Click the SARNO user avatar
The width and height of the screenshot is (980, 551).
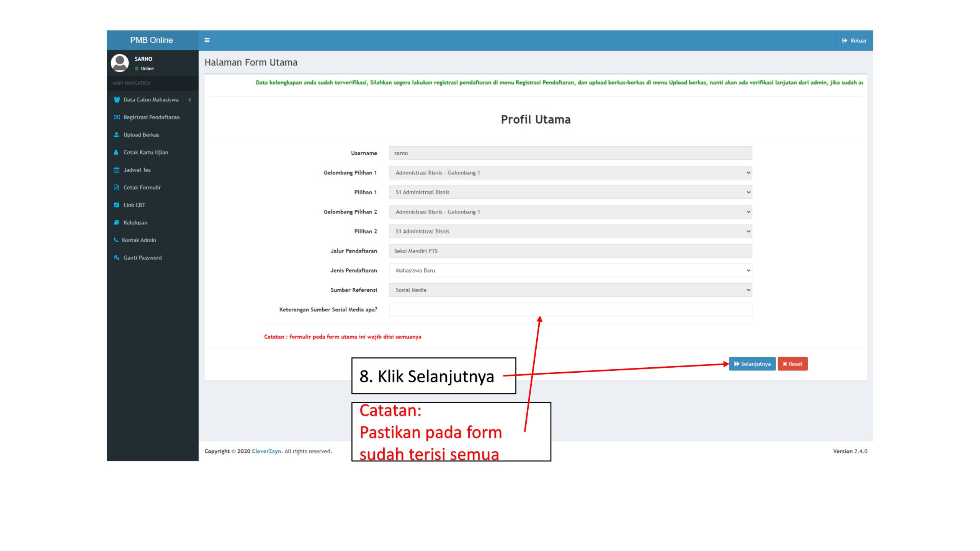click(120, 63)
